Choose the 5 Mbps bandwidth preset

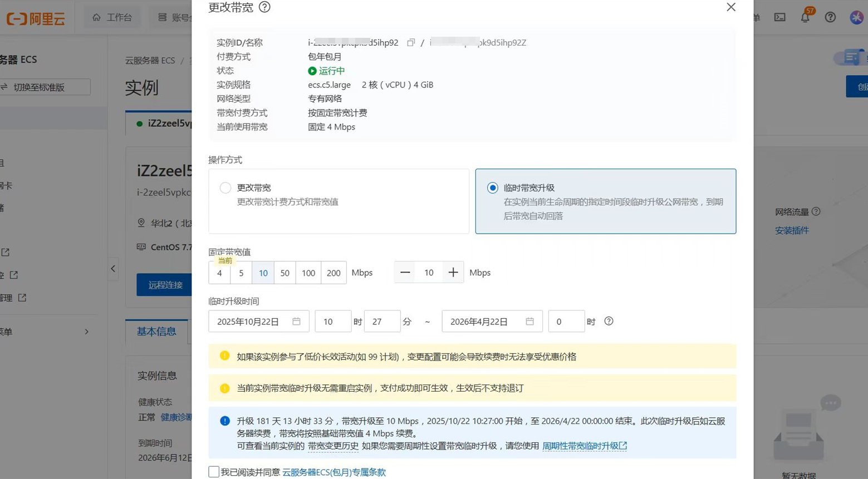(241, 273)
